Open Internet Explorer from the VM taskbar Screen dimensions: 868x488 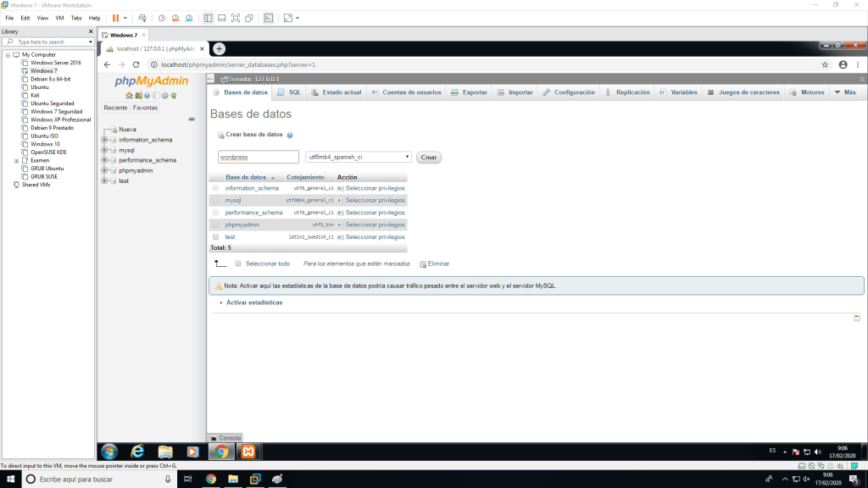pos(136,452)
